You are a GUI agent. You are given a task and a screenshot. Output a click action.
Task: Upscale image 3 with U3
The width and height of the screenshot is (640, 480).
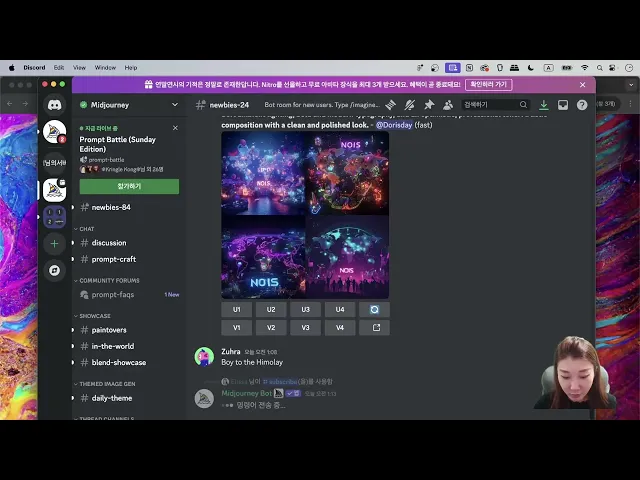[305, 310]
